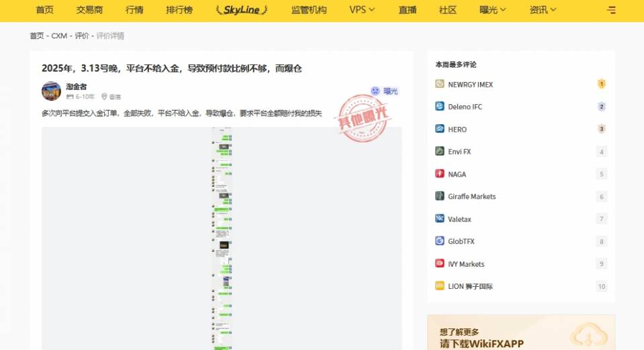
Task: Open the NEWRGY IMEX broker name link
Action: click(x=470, y=84)
